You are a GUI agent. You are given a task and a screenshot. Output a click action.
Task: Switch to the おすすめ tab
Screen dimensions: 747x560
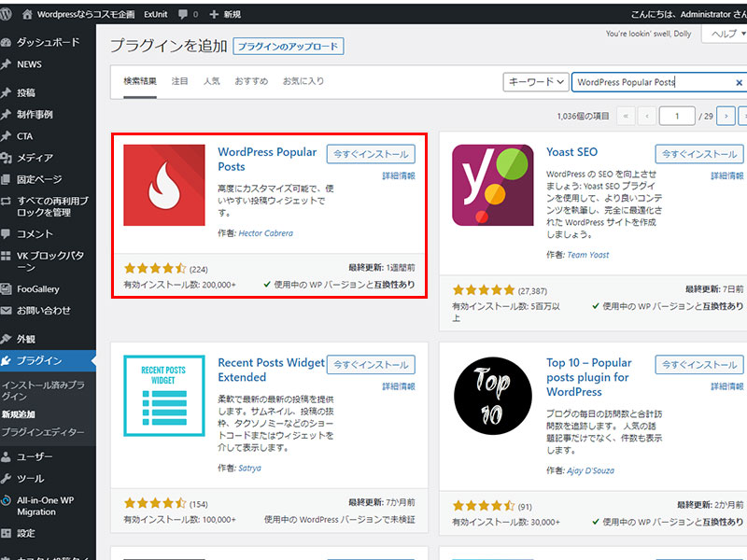251,81
